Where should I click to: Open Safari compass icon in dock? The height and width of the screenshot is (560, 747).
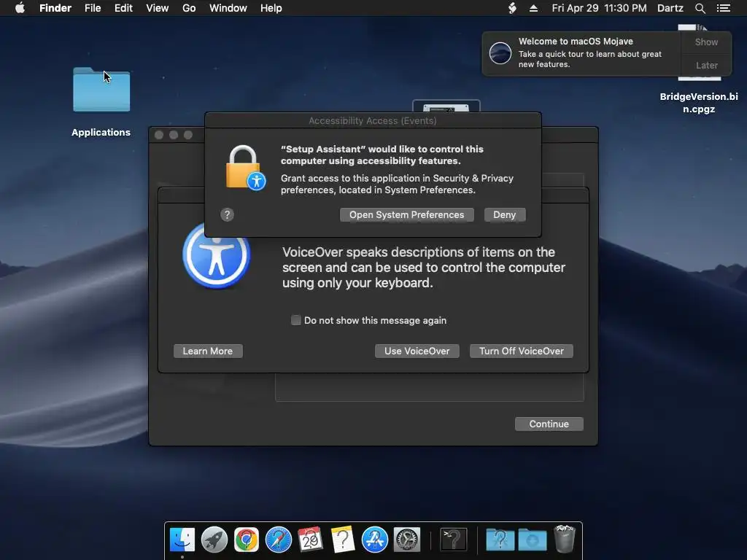[x=278, y=540]
